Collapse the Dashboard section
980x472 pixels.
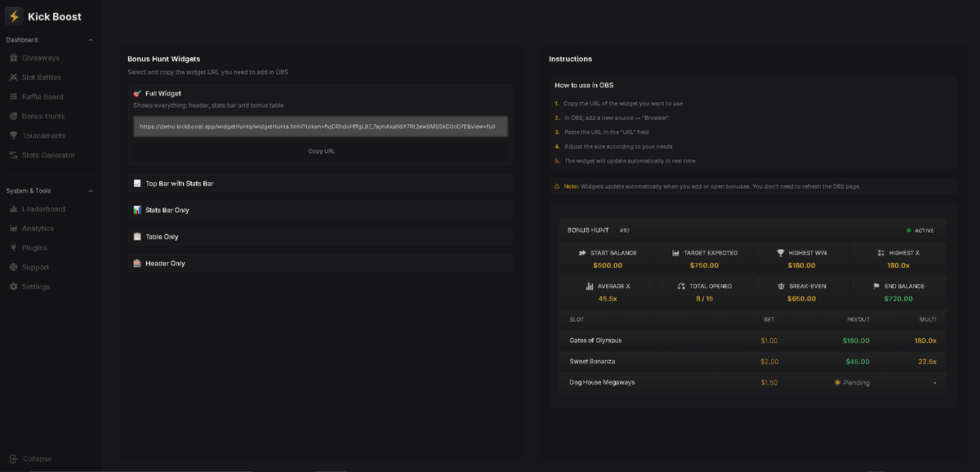point(90,39)
